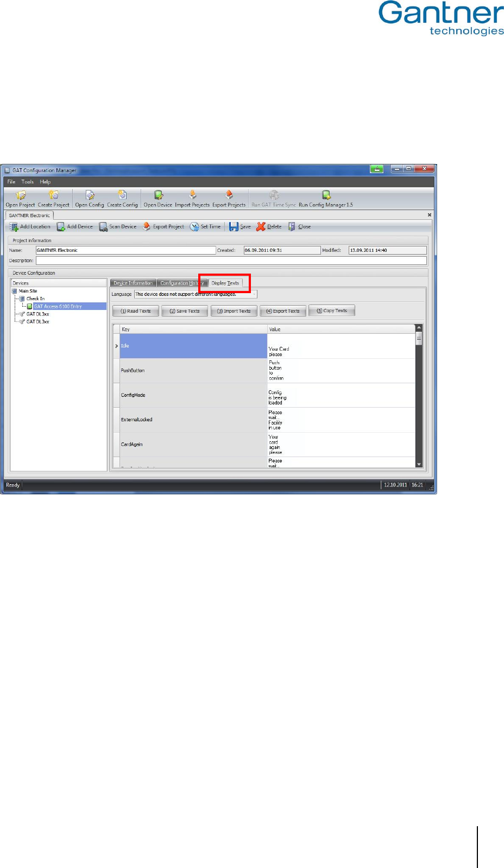Select the GANTNER Electronic project tab

(29, 216)
